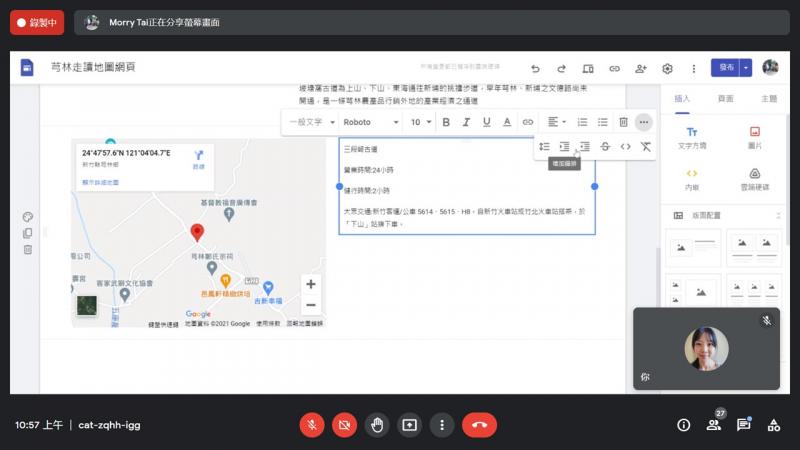
Task: Zoom in on the embedded map
Action: 311,284
